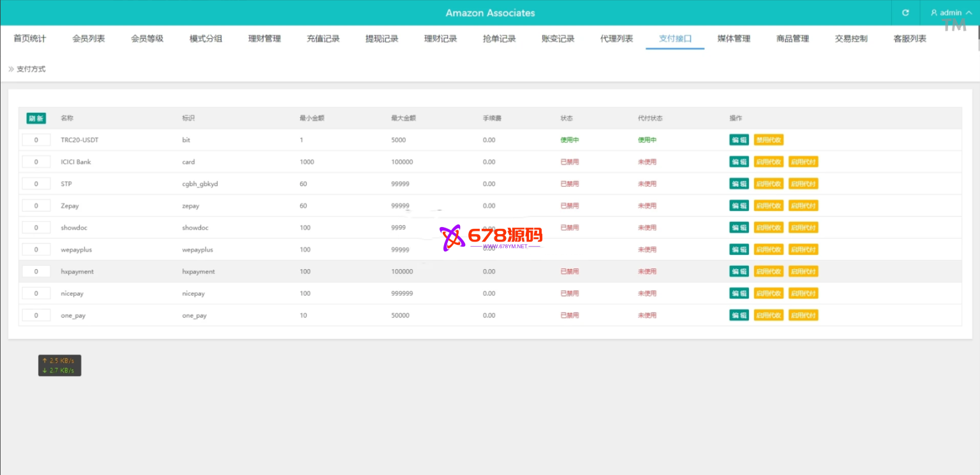Edit the Zepay payment method

739,206
